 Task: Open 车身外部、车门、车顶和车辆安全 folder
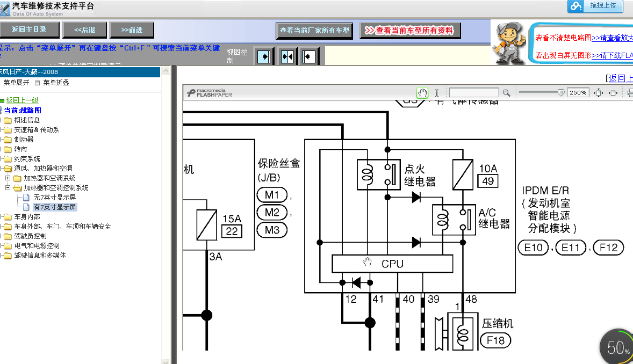62,227
